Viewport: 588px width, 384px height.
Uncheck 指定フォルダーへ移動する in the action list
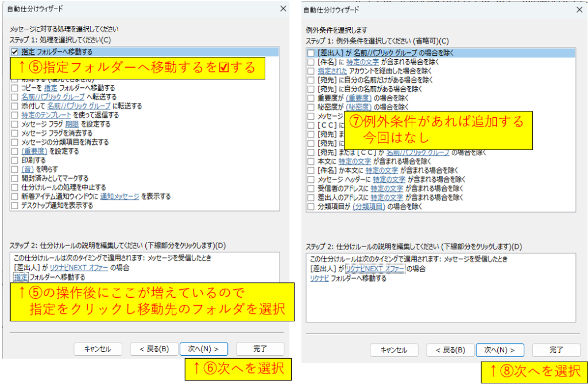pyautogui.click(x=15, y=52)
